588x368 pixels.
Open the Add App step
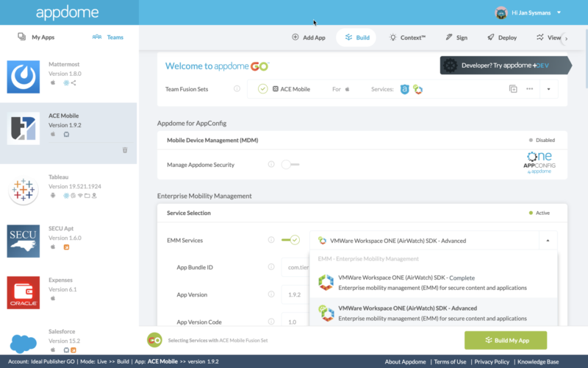pyautogui.click(x=309, y=38)
